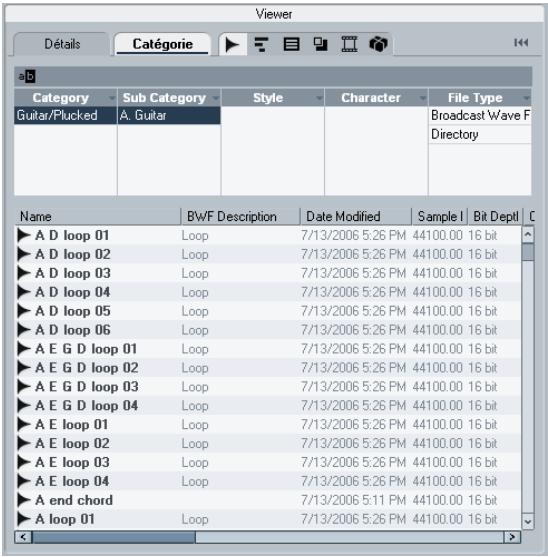The height and width of the screenshot is (557, 548).
Task: Select file name A end chord
Action: click(x=74, y=500)
